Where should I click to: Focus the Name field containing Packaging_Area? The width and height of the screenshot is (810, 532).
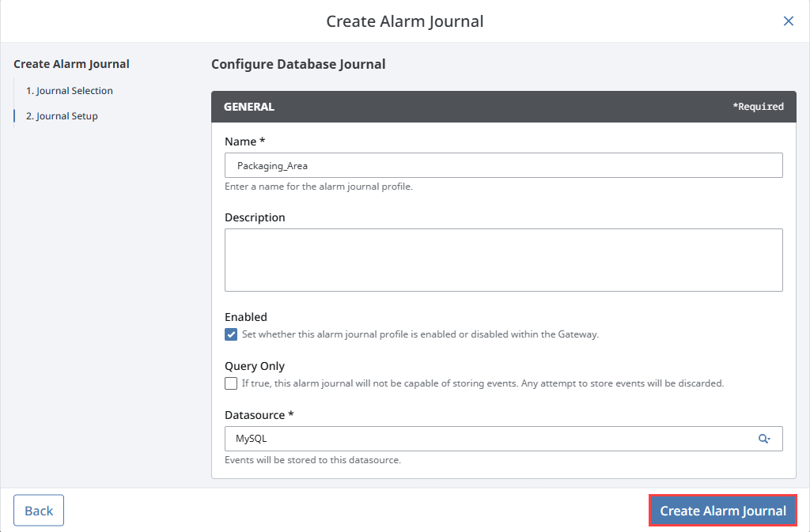tap(504, 166)
